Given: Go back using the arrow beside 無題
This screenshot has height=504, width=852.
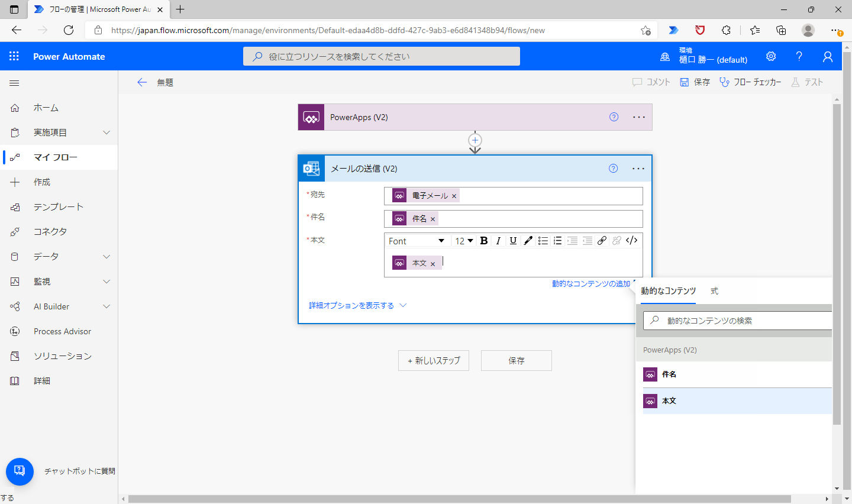Looking at the screenshot, I should coord(142,82).
